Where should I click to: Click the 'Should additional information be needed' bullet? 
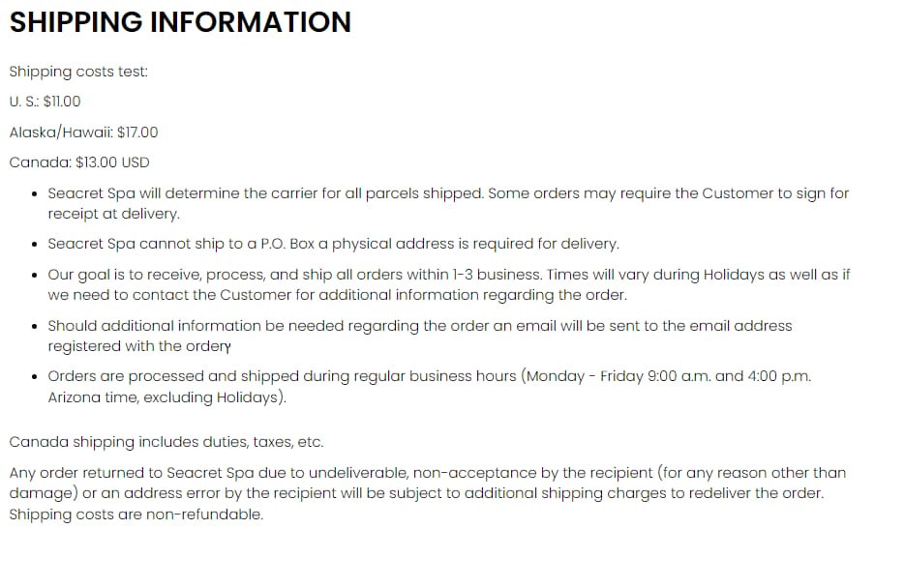tap(420, 336)
